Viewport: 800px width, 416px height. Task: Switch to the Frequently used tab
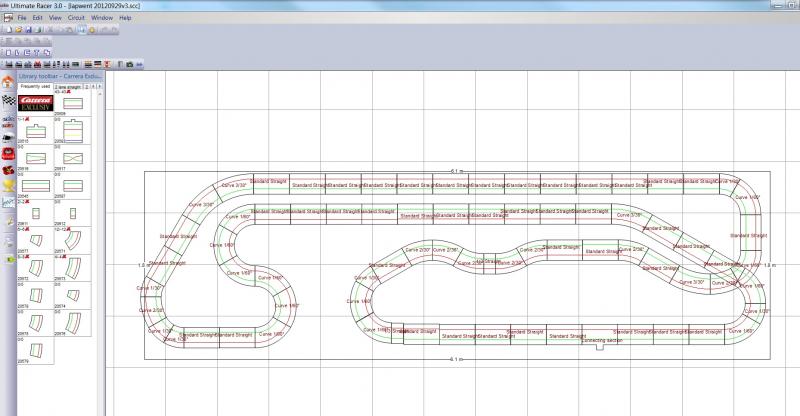tap(35, 87)
